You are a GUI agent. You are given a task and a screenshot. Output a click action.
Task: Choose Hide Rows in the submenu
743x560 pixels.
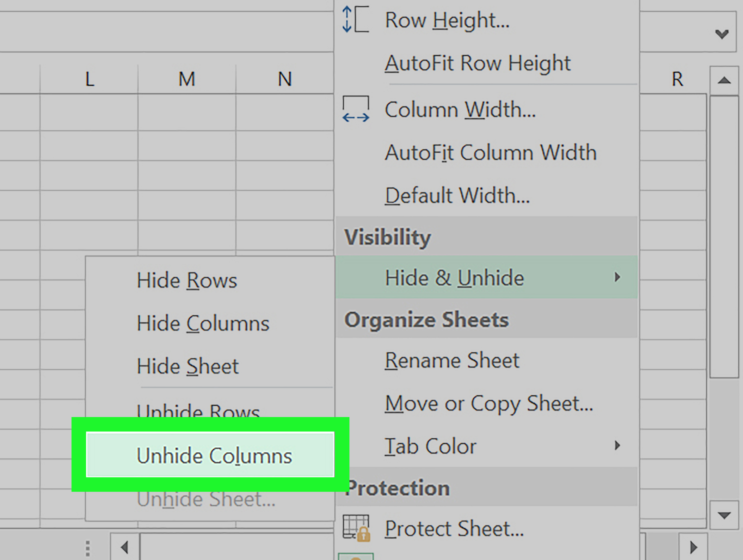click(x=210, y=280)
